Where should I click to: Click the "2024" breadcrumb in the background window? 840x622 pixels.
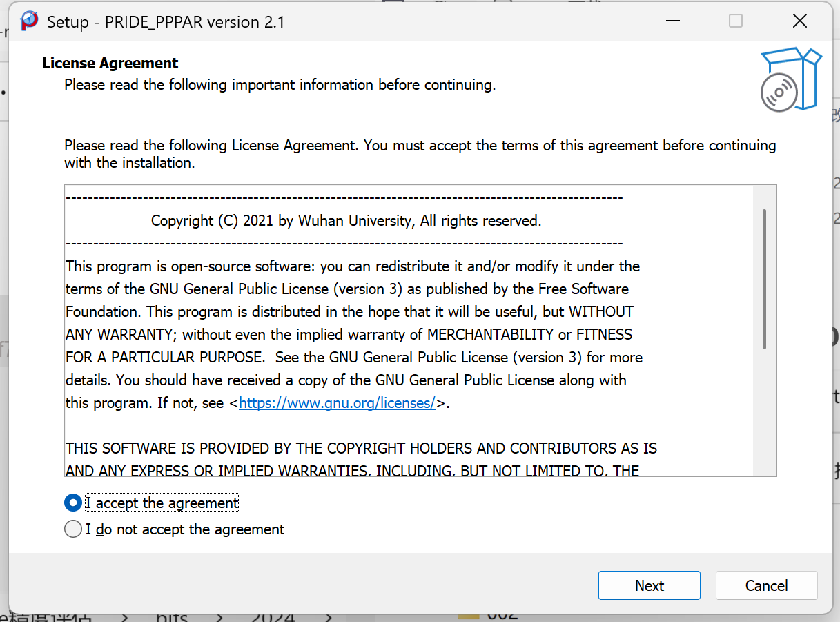[273, 616]
